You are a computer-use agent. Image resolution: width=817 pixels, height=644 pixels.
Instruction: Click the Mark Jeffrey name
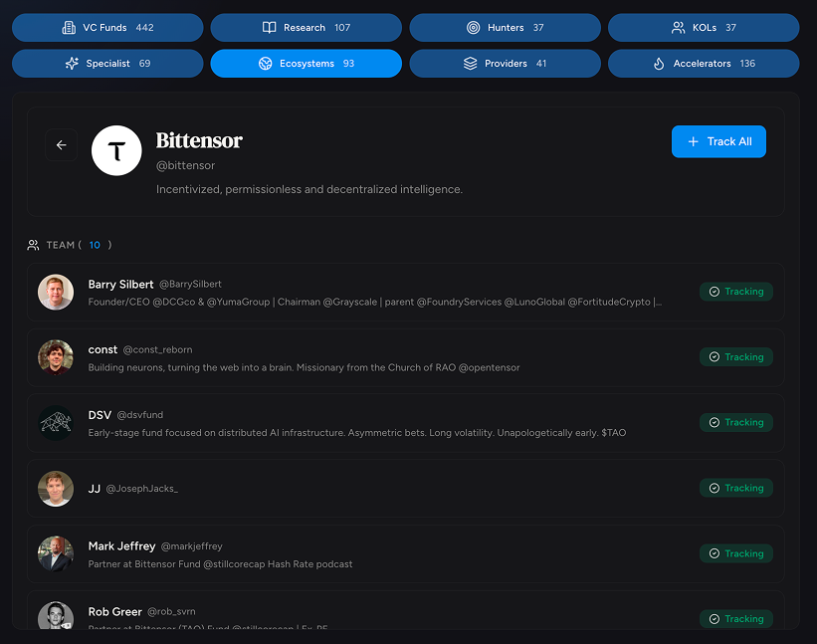click(122, 546)
